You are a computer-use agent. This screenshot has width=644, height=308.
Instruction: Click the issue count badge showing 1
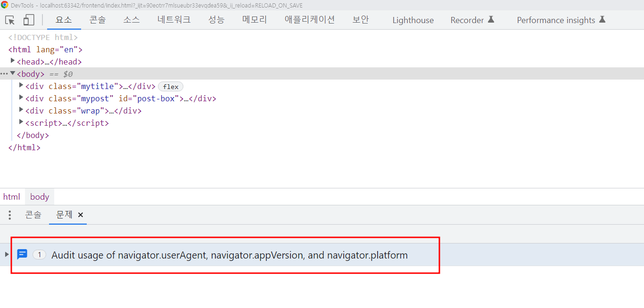pyautogui.click(x=40, y=255)
